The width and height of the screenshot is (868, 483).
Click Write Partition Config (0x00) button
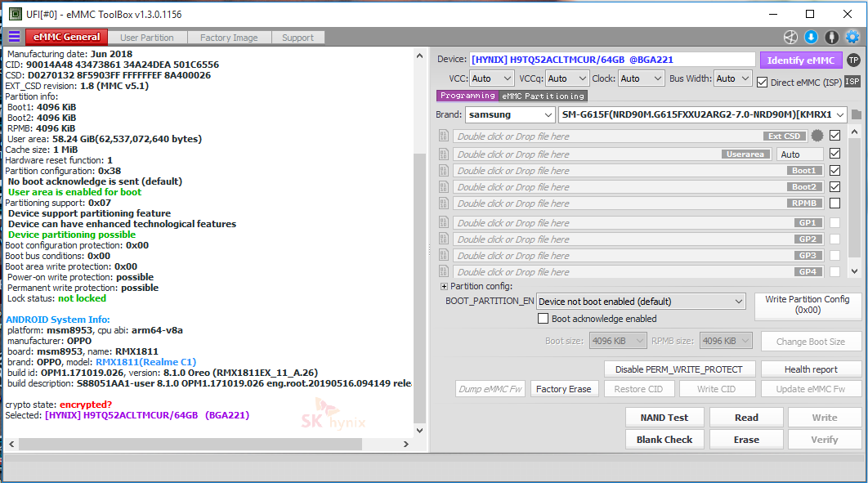[x=808, y=305]
